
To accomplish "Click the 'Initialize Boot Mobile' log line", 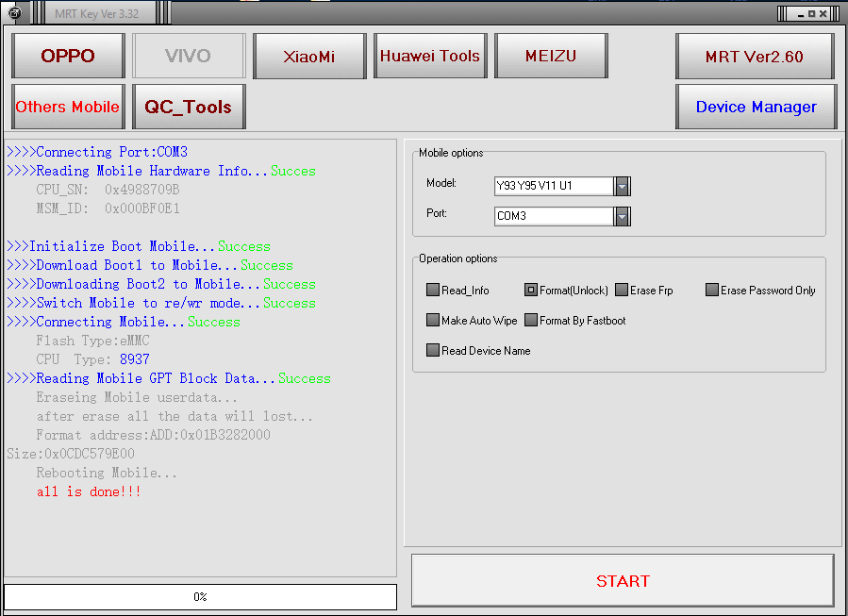I will (139, 246).
